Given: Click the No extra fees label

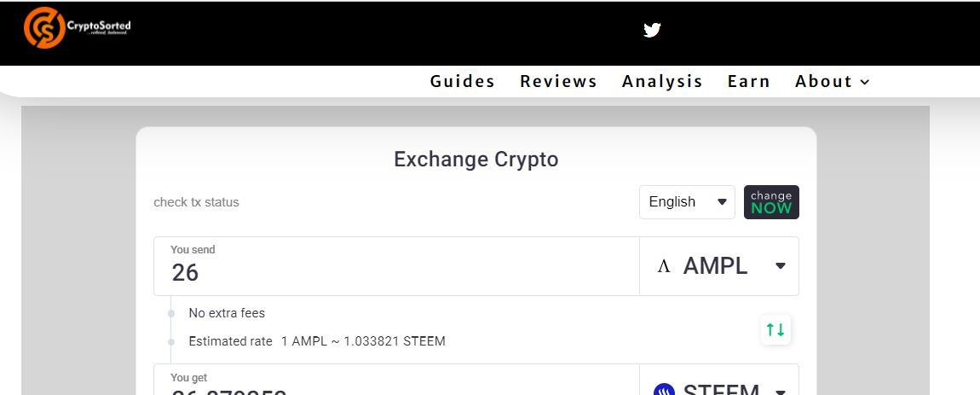Looking at the screenshot, I should point(227,313).
